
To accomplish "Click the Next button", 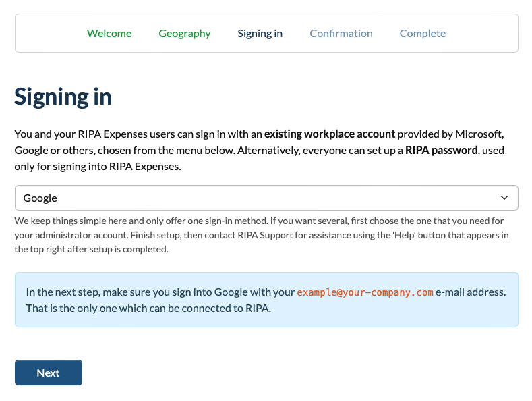I will coord(49,373).
